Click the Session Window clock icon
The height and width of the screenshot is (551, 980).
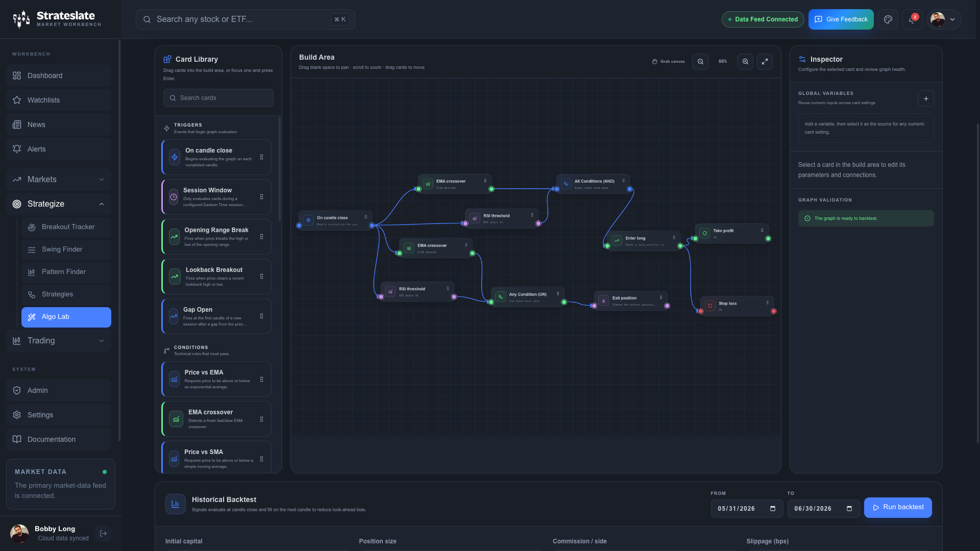click(x=174, y=197)
